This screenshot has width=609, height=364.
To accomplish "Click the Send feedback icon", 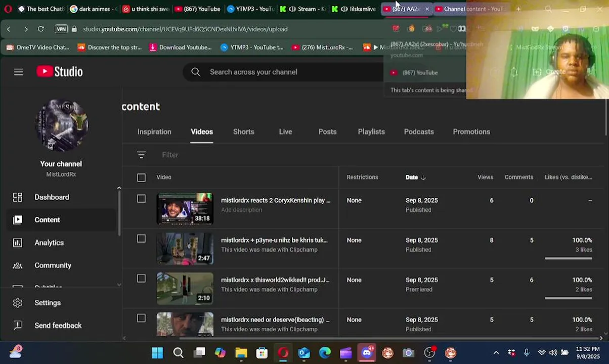I will click(x=18, y=326).
